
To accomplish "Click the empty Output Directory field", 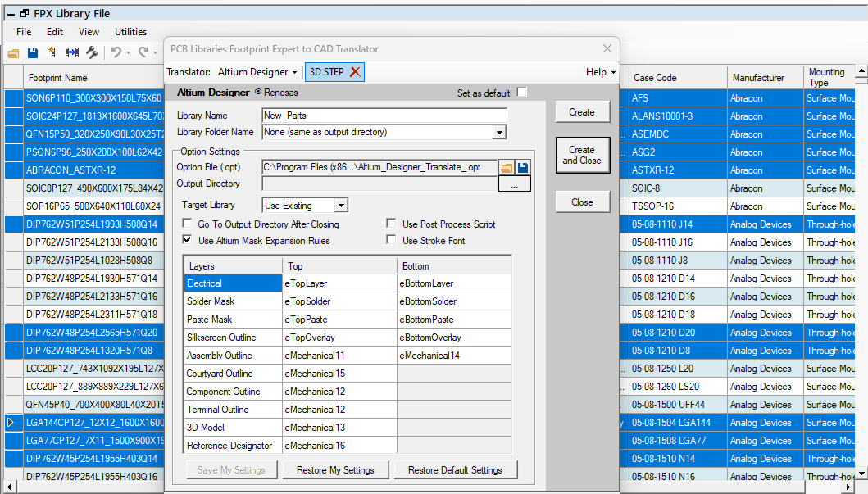I will 379,184.
